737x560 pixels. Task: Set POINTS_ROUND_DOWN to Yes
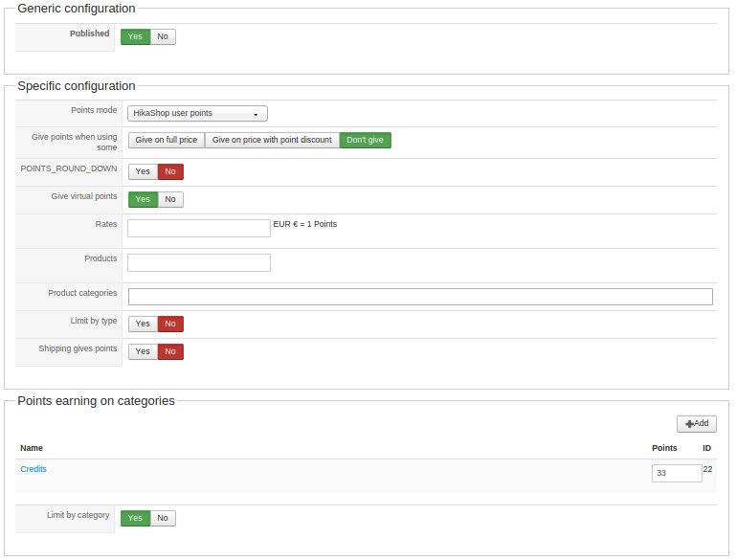[x=143, y=171]
